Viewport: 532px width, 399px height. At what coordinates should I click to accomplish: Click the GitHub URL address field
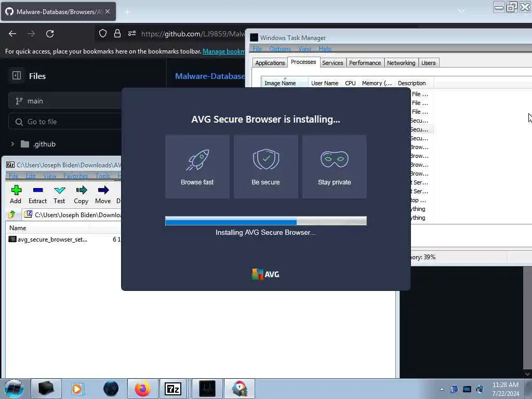tap(193, 34)
